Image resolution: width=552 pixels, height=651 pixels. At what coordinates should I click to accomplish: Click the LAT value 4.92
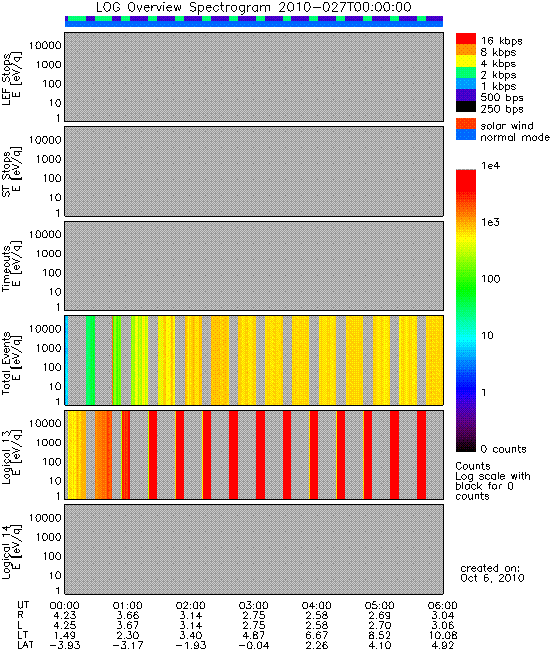[443, 645]
